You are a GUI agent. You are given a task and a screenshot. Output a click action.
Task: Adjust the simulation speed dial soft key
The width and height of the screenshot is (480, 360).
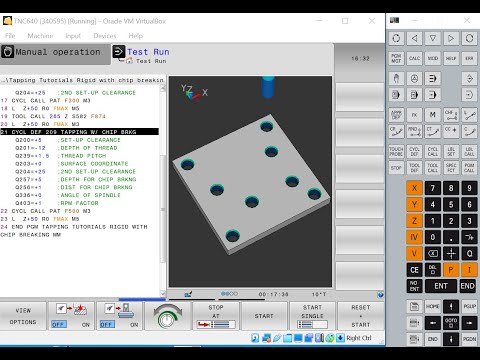click(168, 316)
